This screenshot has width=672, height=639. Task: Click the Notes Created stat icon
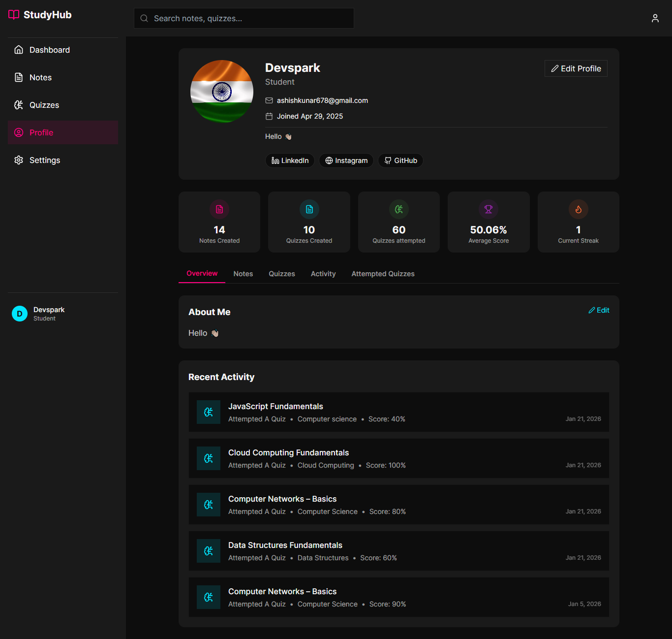[x=219, y=209]
